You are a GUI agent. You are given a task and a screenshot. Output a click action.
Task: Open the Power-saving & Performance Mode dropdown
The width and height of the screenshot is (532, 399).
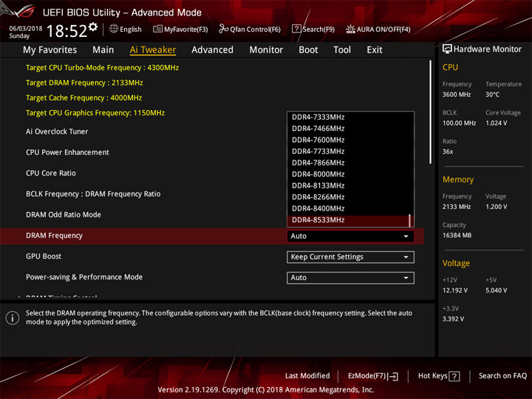click(x=350, y=278)
